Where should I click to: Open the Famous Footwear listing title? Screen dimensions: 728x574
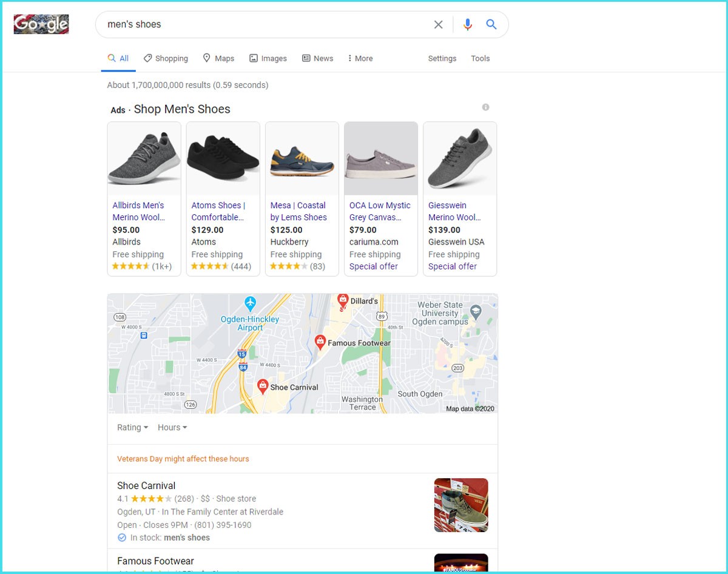tap(155, 561)
